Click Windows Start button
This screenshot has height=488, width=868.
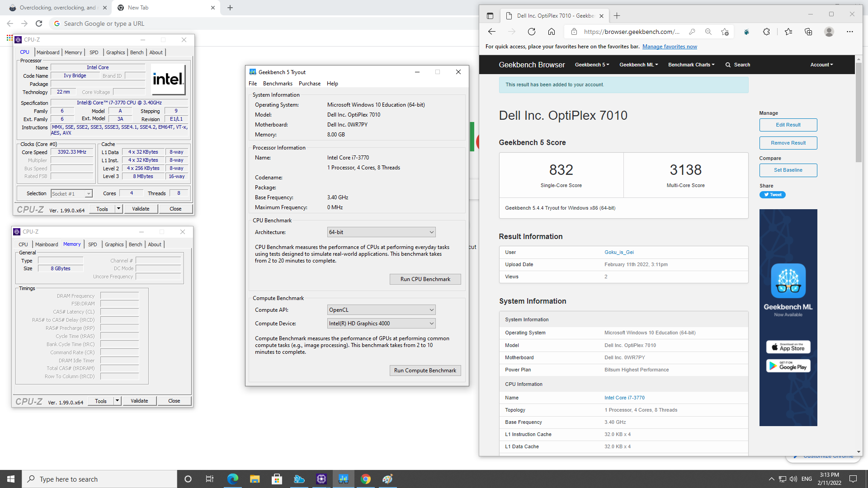11,479
